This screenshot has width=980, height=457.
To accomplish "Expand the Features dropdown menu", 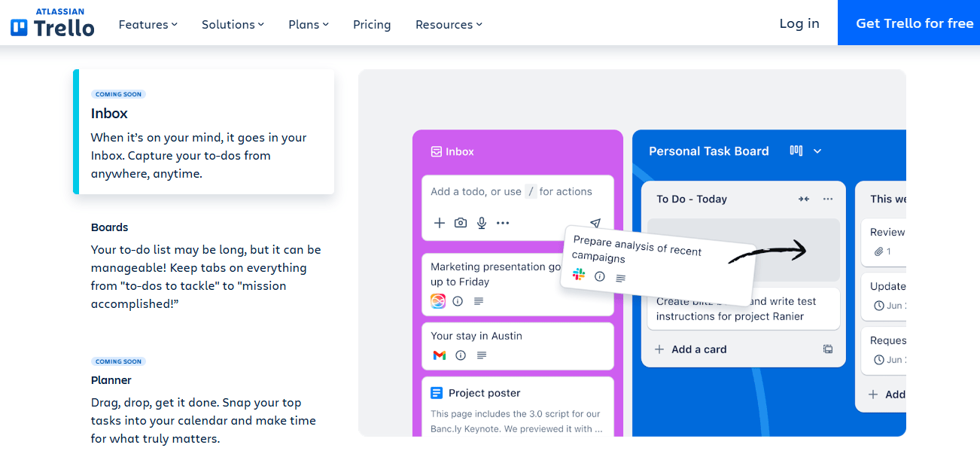I will (x=148, y=24).
